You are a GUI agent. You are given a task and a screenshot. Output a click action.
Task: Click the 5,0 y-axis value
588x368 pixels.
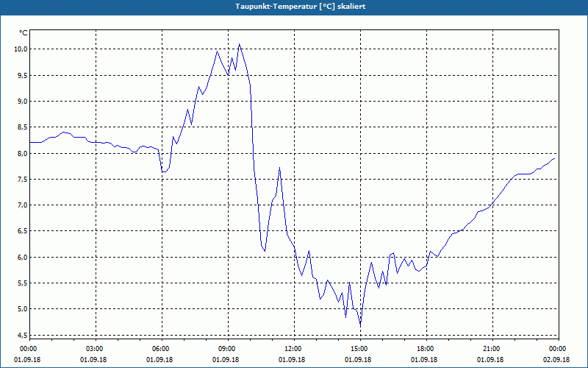pos(23,309)
